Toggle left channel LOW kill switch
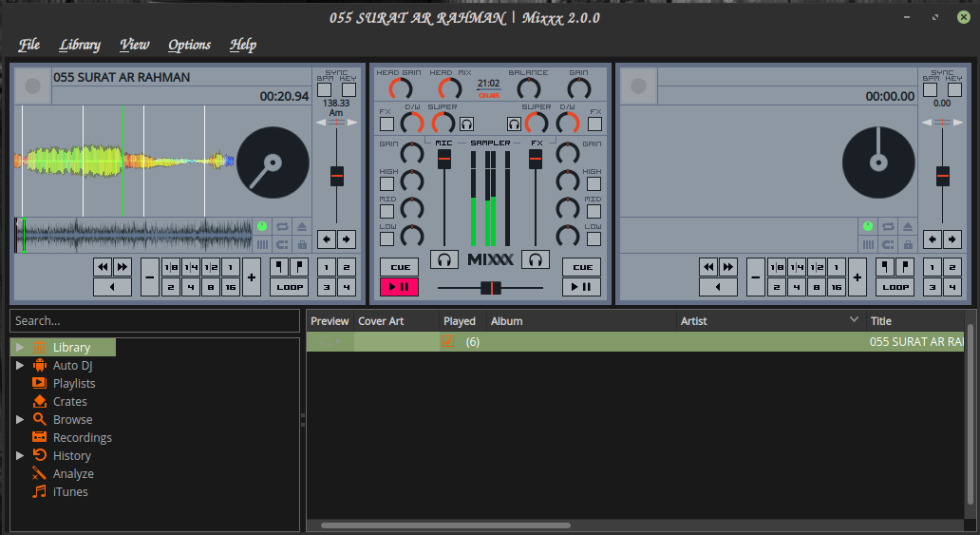This screenshot has height=535, width=980. tap(386, 239)
